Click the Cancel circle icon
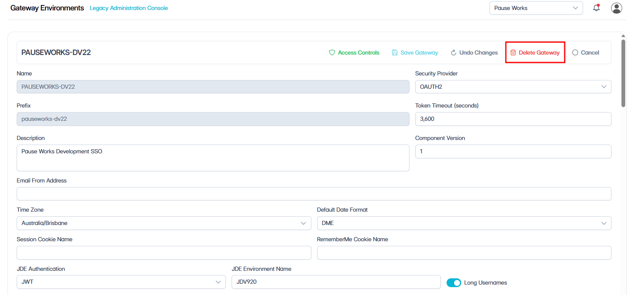The height and width of the screenshot is (295, 644). coord(575,52)
